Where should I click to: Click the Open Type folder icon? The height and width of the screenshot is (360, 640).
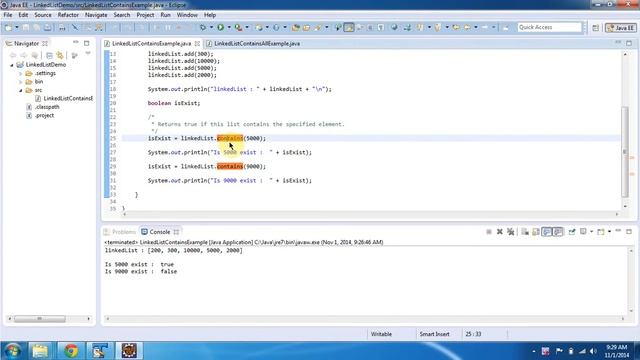296,27
